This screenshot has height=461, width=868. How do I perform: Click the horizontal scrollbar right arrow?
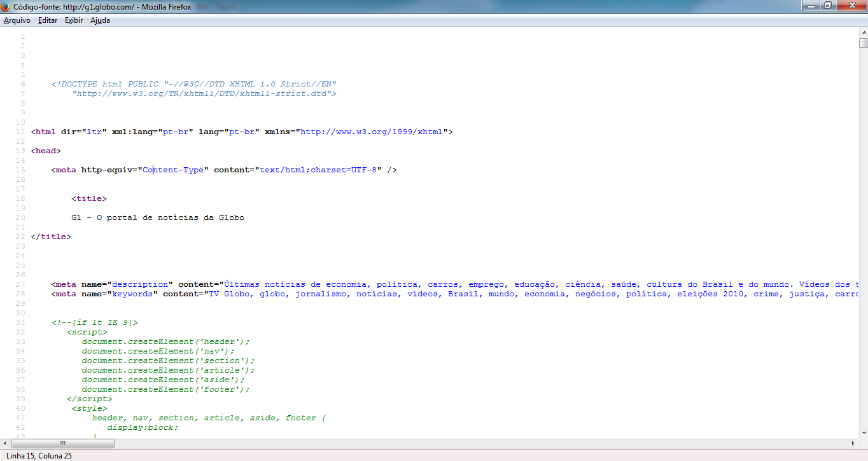[853, 443]
